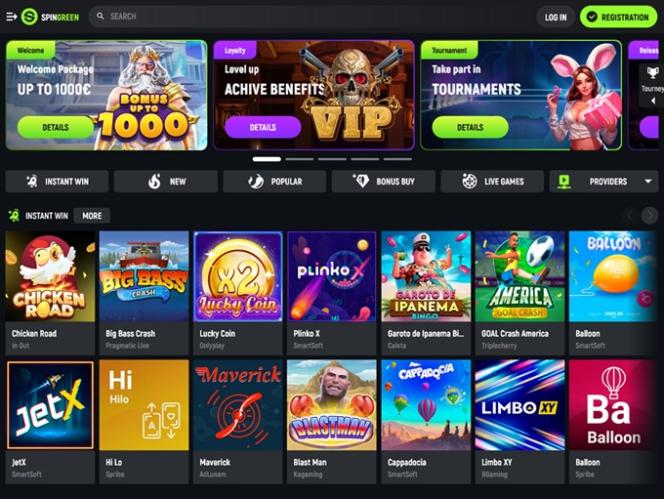Jump to last banner slide indicator

[398, 159]
